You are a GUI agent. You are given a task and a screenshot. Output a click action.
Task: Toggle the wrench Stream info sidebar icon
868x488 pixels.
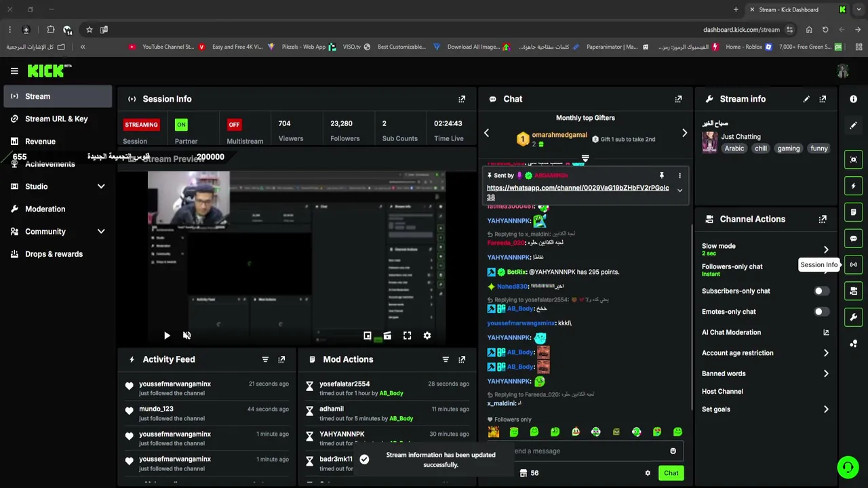853,317
